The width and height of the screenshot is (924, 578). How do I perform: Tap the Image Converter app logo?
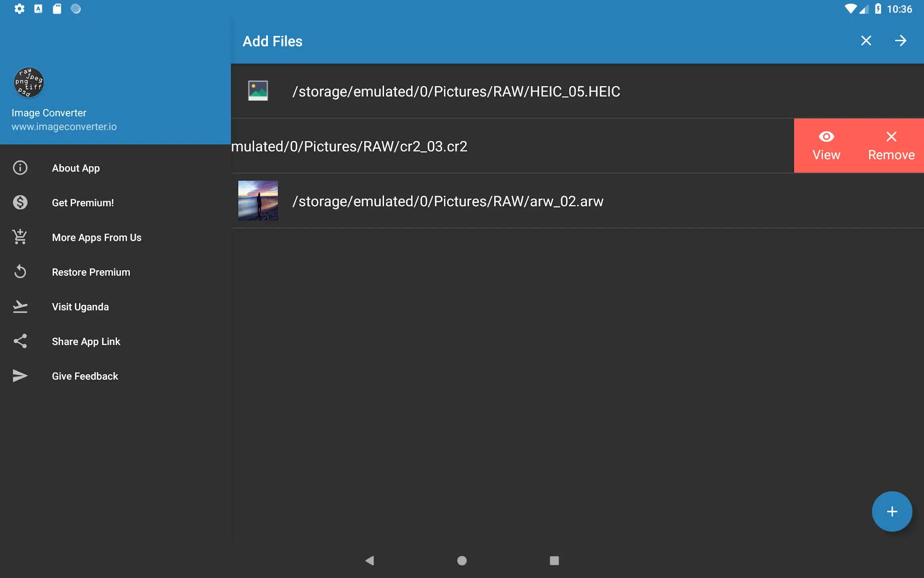pyautogui.click(x=28, y=82)
